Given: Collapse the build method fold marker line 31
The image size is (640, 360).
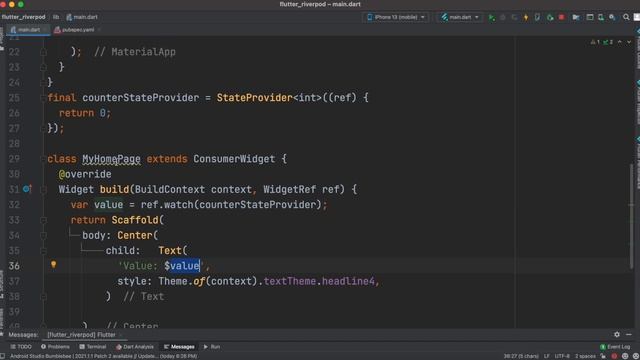Looking at the screenshot, I should 43,189.
